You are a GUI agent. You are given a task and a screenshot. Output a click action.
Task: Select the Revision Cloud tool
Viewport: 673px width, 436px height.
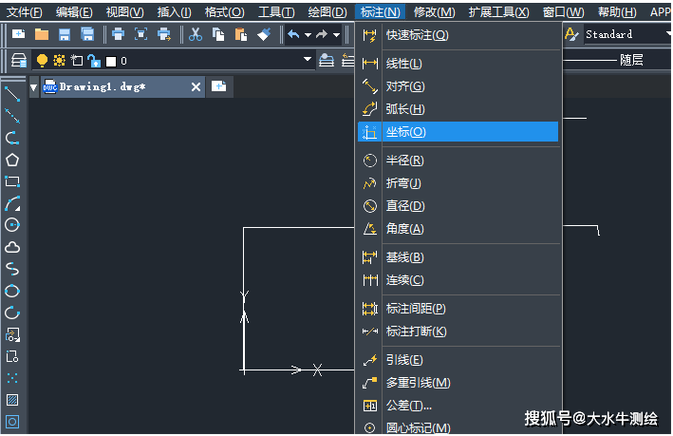(12, 248)
